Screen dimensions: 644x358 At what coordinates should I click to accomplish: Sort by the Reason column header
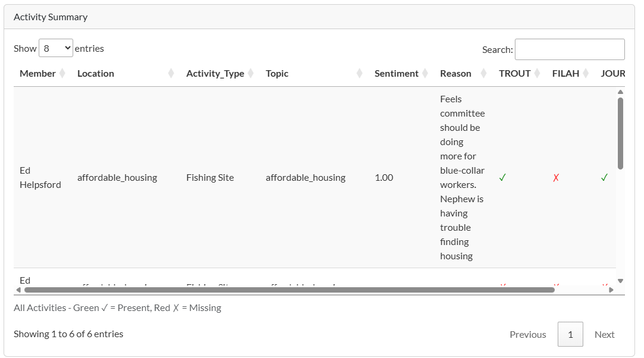coord(455,74)
